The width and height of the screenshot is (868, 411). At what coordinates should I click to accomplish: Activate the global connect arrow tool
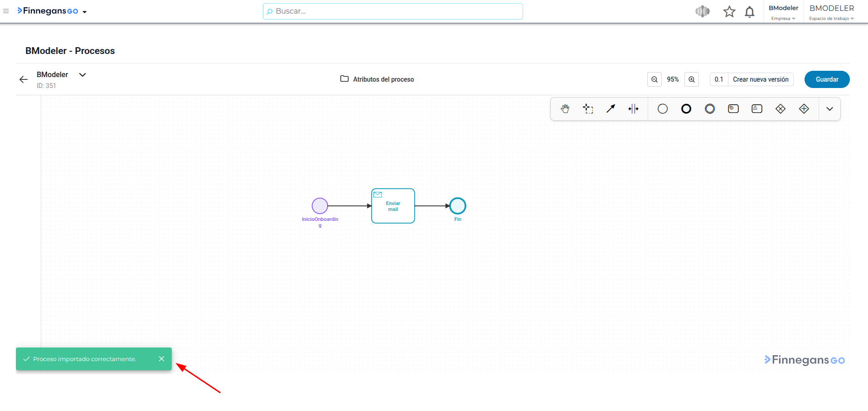tap(611, 109)
